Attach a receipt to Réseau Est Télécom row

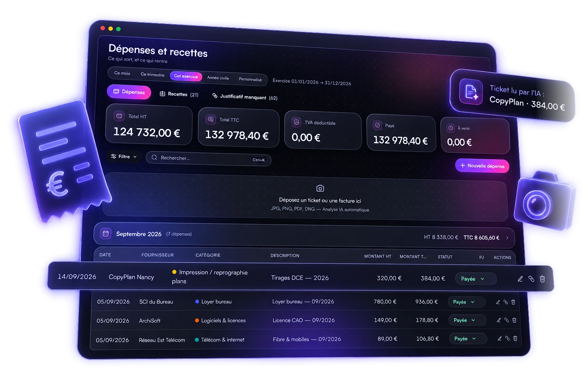(507, 338)
